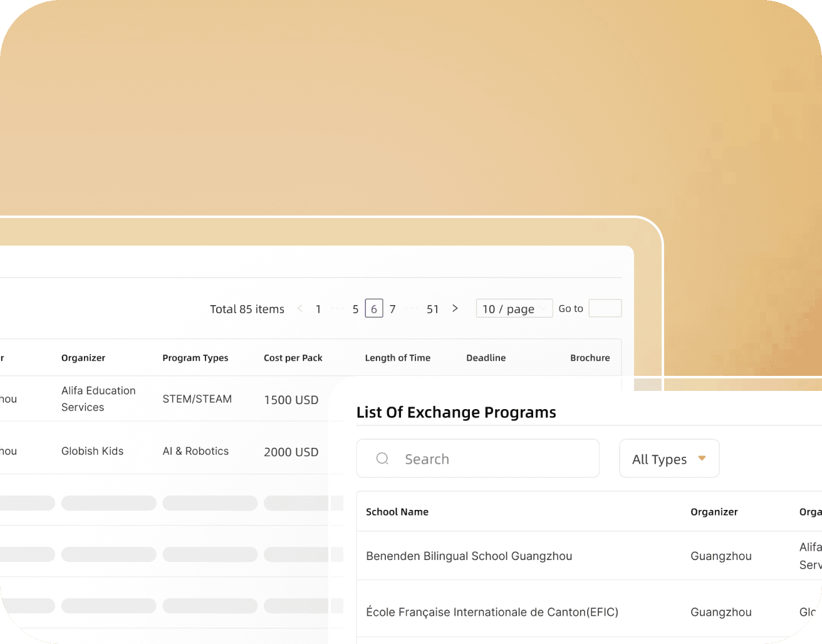Screen dimensions: 822x644
Task: Select the current page 6 button
Action: (x=374, y=308)
